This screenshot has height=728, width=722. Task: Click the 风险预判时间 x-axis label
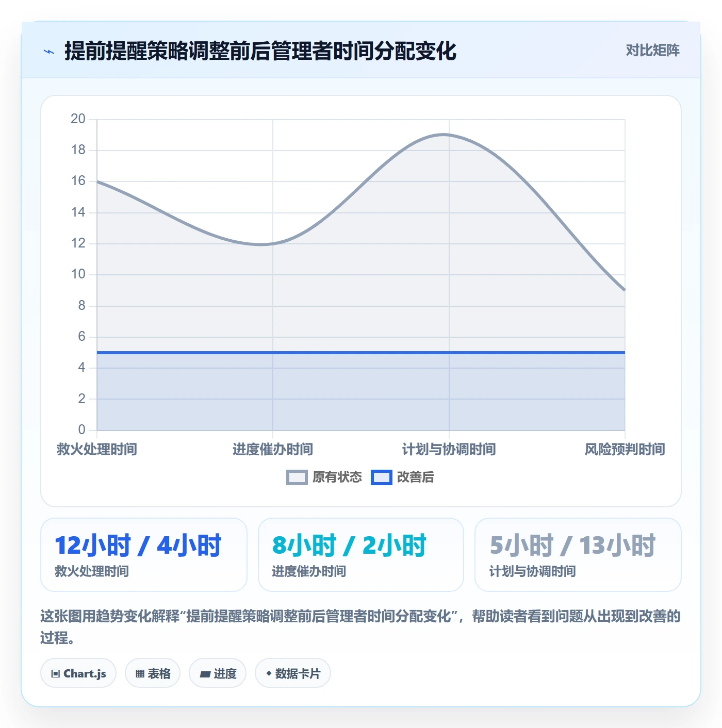[625, 449]
